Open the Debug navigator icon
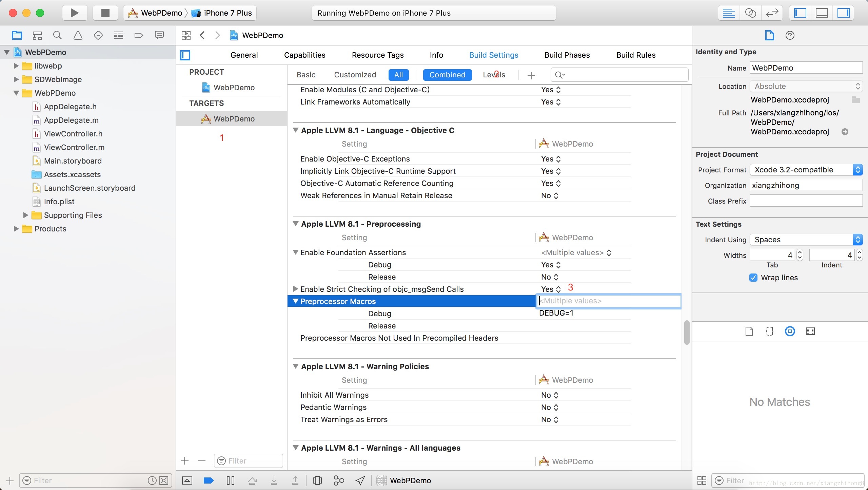The image size is (868, 490). 118,35
